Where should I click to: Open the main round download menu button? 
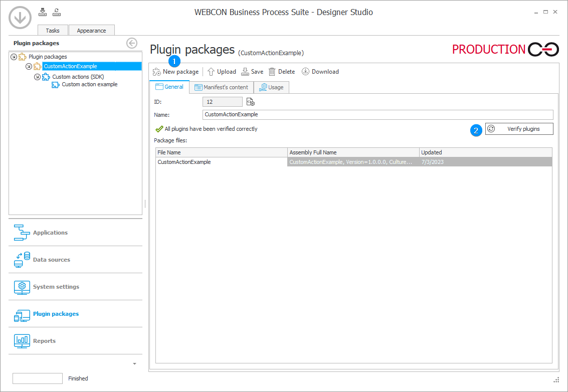point(20,18)
